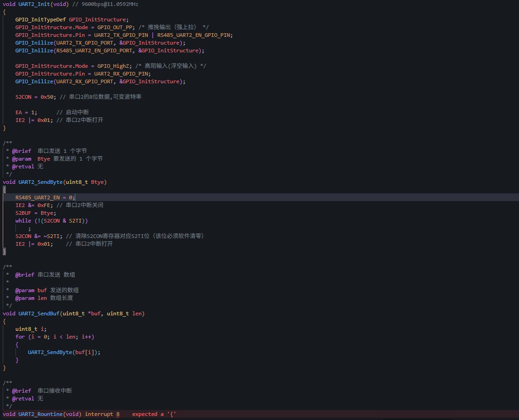Click the while keyword in UART2_SendByte
Screen dimensions: 519x420
tap(23, 221)
